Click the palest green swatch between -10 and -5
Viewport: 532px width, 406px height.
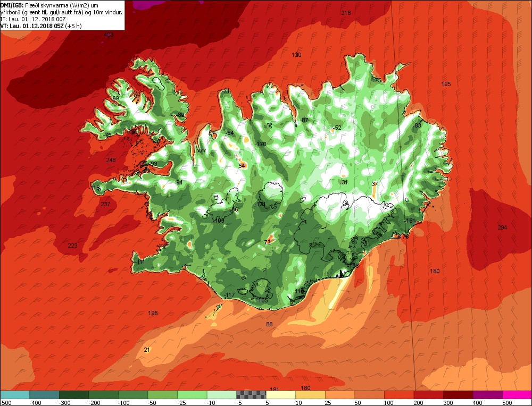pos(222,395)
